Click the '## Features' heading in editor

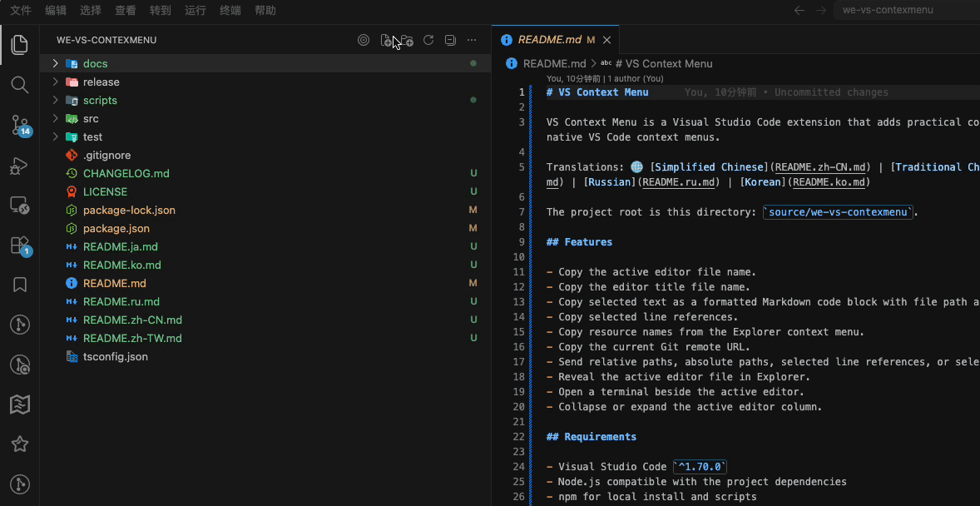579,242
